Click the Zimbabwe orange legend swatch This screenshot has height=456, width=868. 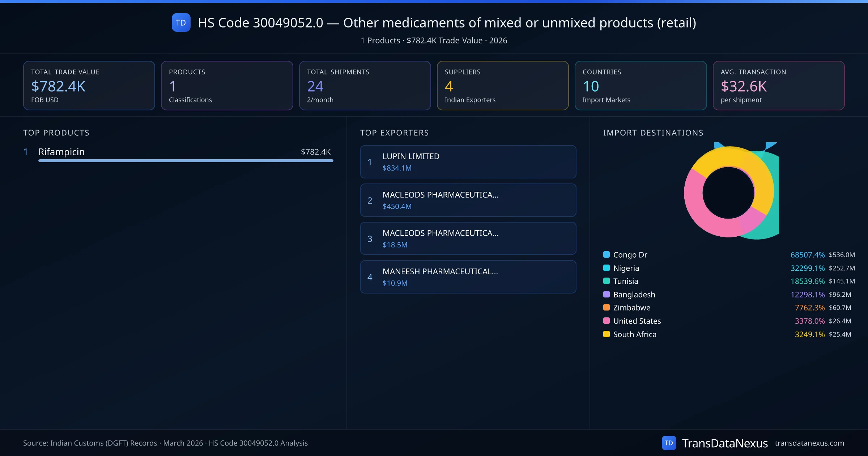click(x=607, y=307)
